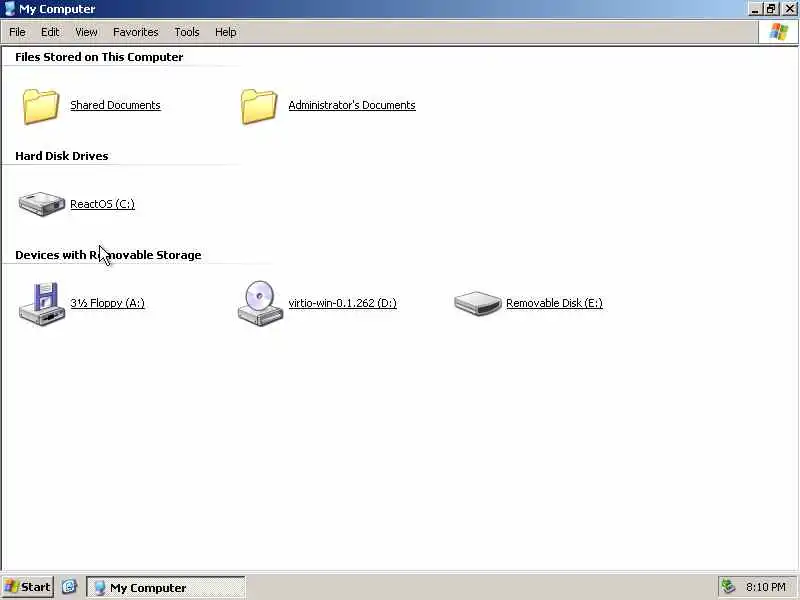Image resolution: width=800 pixels, height=600 pixels.
Task: Open the View menu
Action: click(86, 32)
